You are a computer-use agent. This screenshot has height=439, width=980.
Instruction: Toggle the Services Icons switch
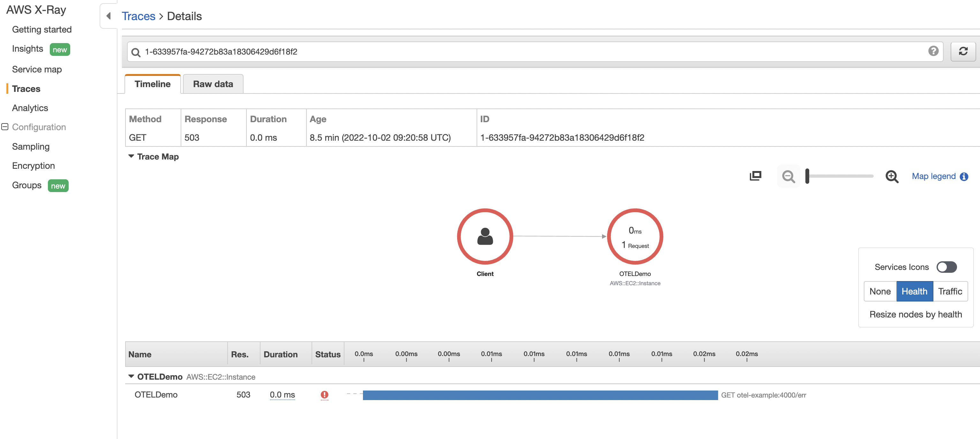pos(946,267)
